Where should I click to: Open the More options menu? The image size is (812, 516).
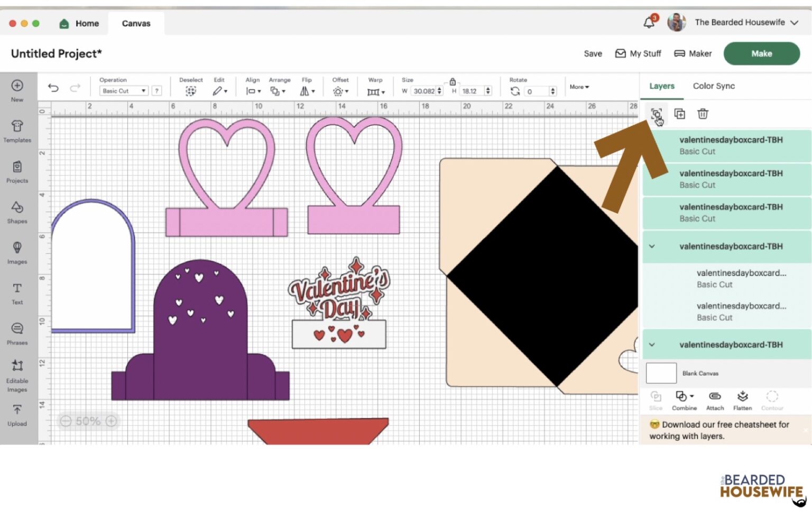click(x=579, y=87)
